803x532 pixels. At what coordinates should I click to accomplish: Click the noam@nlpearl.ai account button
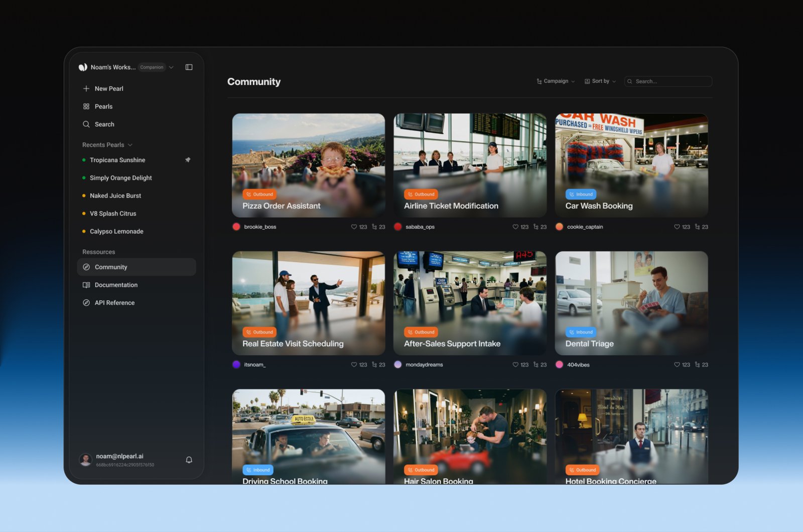[119, 460]
